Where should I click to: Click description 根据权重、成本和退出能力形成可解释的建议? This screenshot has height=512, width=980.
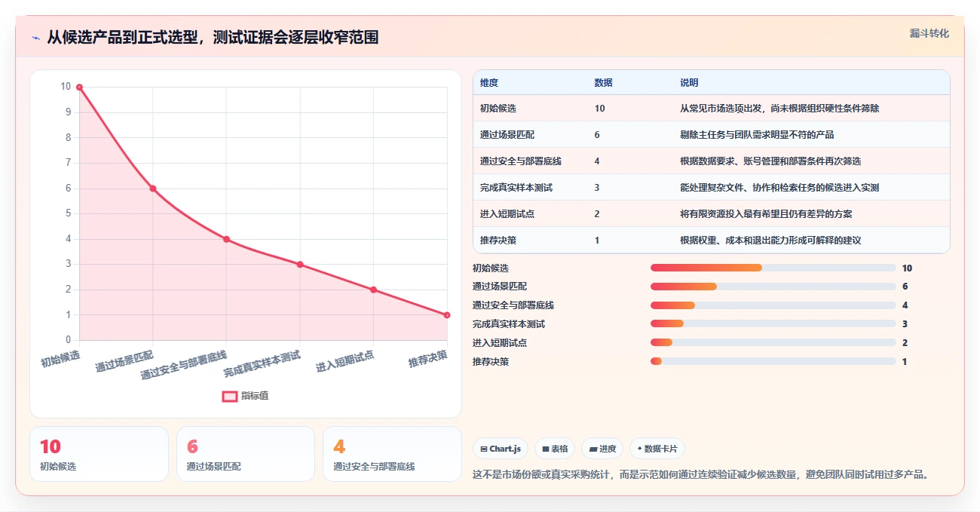[x=770, y=241]
